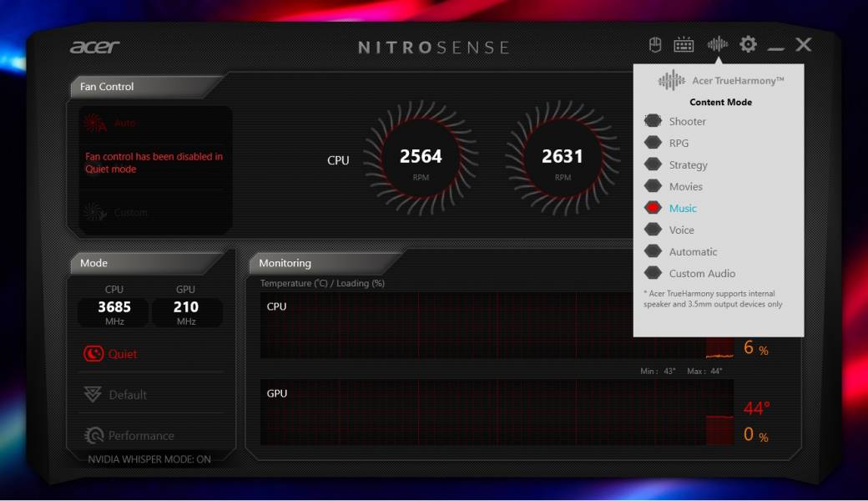Image resolution: width=868 pixels, height=501 pixels.
Task: Minimize the NitroSense window
Action: [776, 48]
